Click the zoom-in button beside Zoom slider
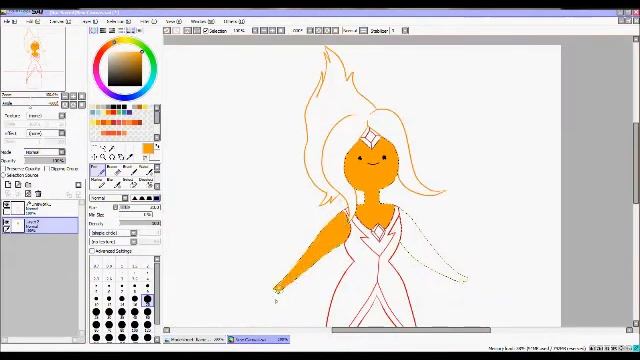640x360 pixels. [73, 96]
